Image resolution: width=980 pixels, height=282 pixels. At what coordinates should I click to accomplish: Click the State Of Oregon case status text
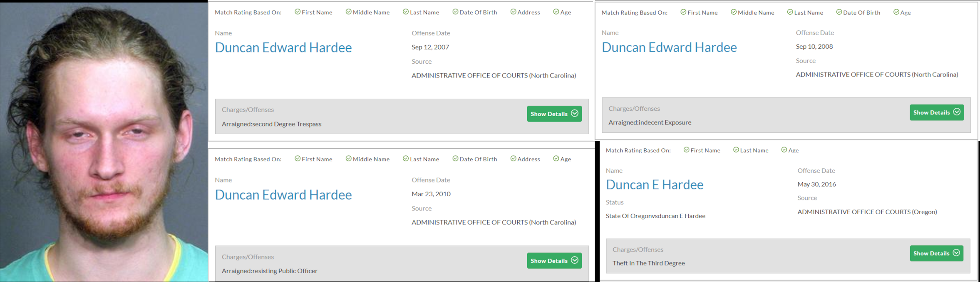click(655, 216)
